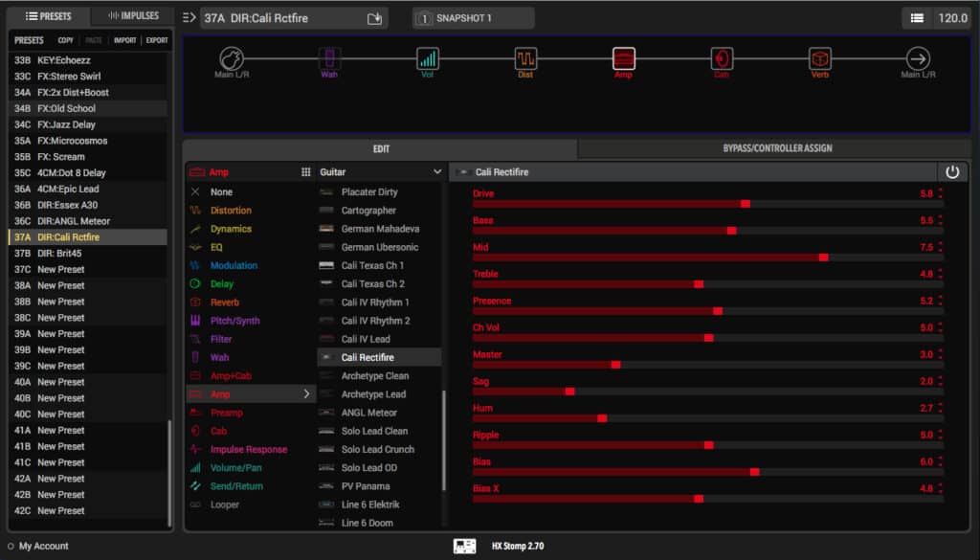Save the current preset with save icon
This screenshot has height=560, width=980.
(374, 18)
